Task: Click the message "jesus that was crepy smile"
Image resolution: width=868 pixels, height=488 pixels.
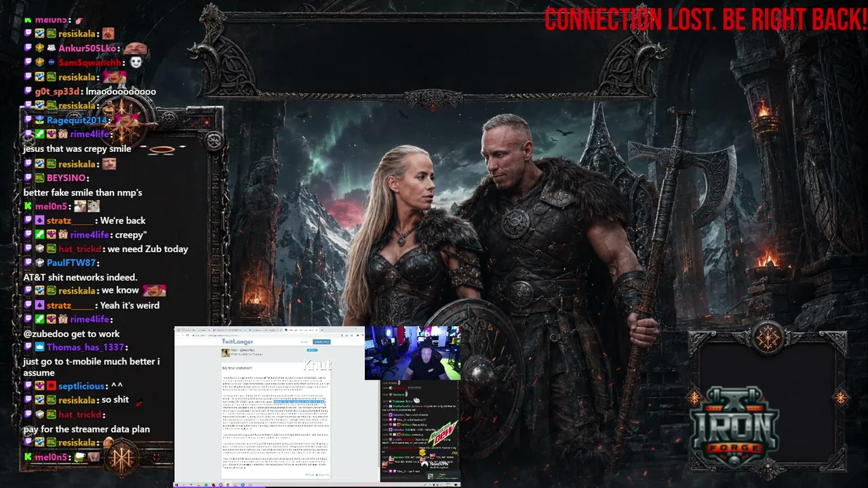Action: (x=77, y=148)
